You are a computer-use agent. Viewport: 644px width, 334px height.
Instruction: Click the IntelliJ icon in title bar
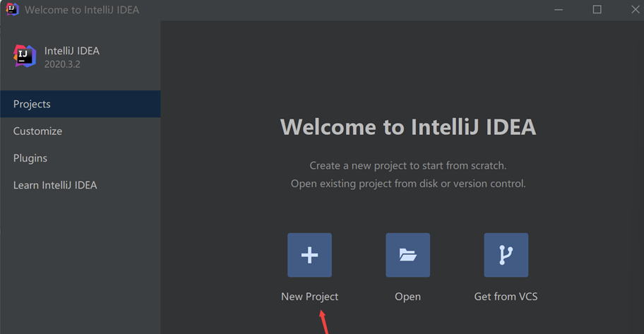pos(12,9)
